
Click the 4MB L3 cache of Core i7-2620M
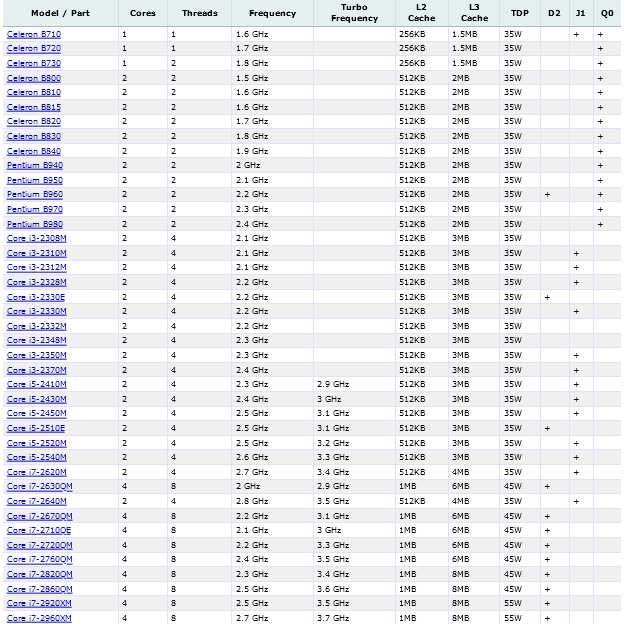pyautogui.click(x=461, y=472)
